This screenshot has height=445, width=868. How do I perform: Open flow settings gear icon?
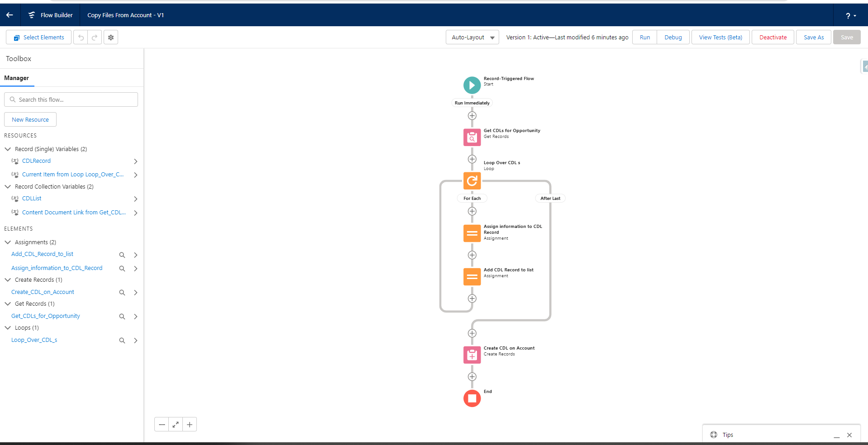[111, 38]
